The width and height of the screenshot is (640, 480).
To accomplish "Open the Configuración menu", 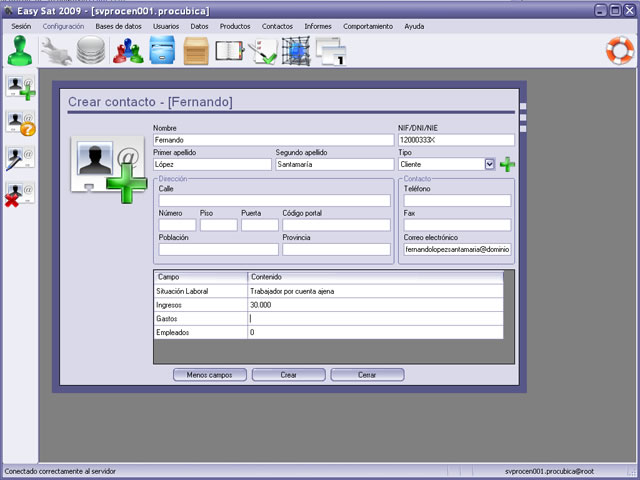I will point(63,27).
